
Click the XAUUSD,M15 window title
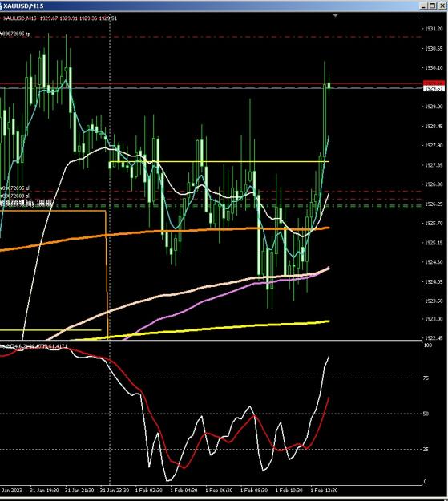coord(23,6)
